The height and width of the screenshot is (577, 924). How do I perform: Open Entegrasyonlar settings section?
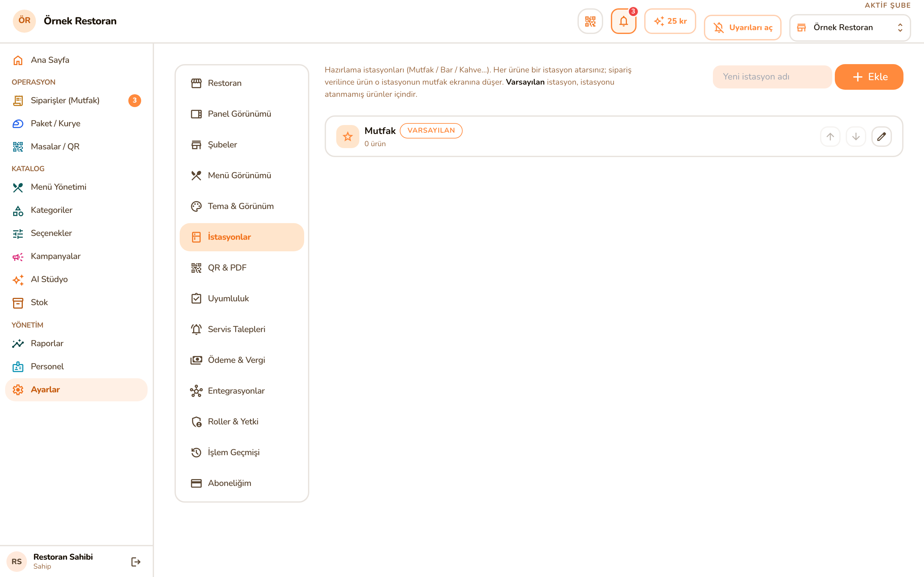pyautogui.click(x=242, y=391)
